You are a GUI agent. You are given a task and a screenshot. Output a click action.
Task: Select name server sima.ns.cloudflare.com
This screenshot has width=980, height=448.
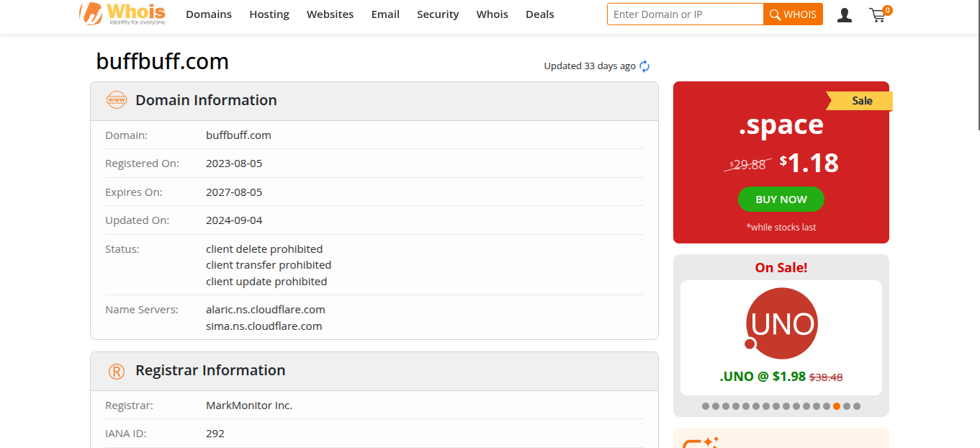(264, 326)
